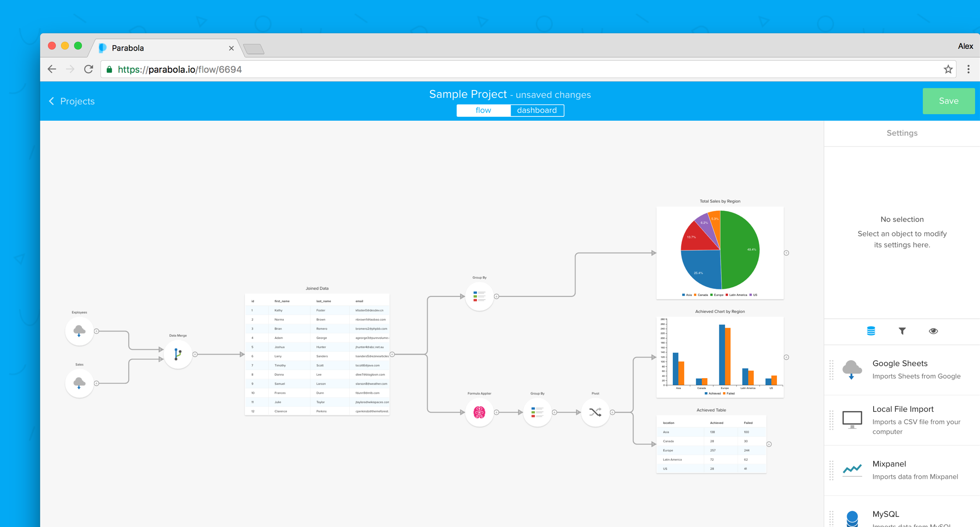Click the Employees cloud import node

(x=79, y=331)
